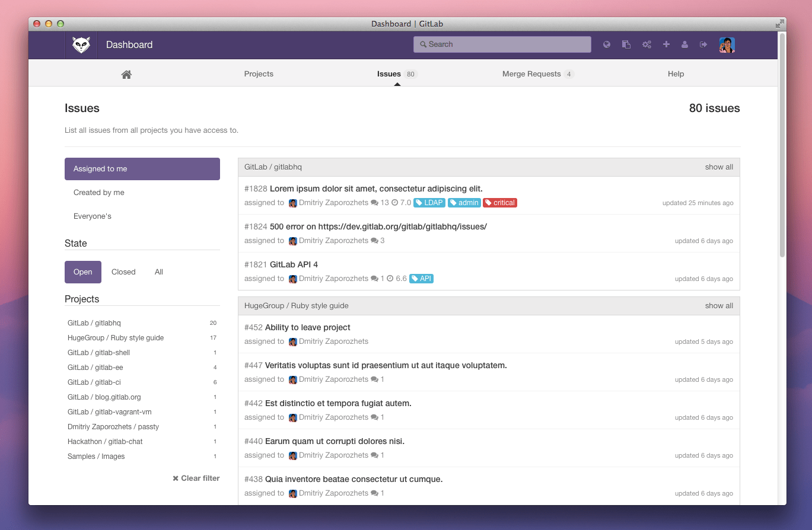Open the snippets icon in the header
812x530 pixels.
pos(626,44)
